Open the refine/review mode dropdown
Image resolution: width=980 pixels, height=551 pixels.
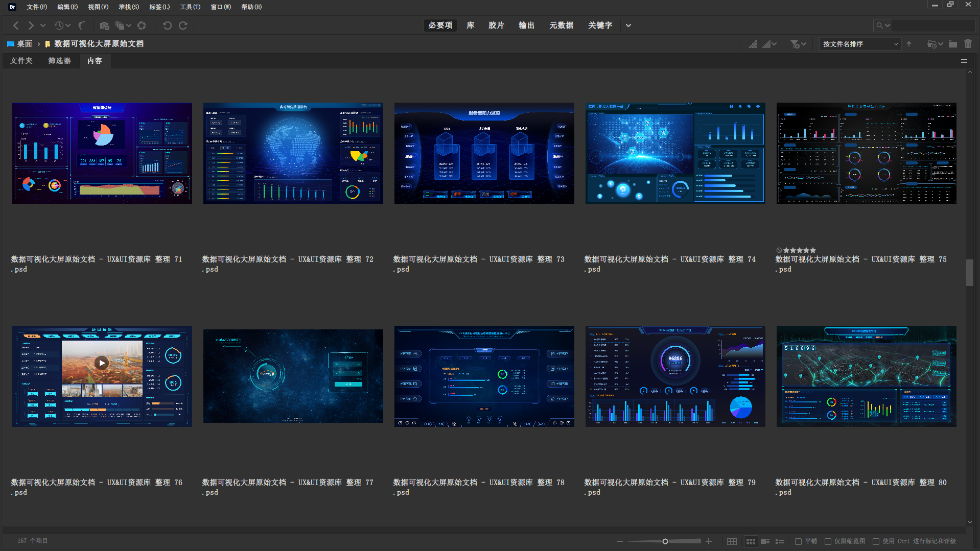click(123, 26)
